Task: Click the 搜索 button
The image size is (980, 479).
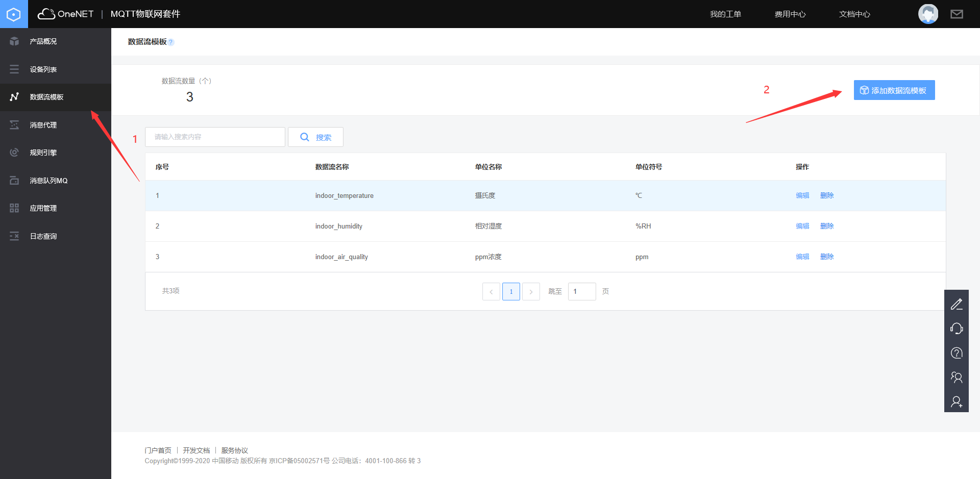Action: point(315,137)
